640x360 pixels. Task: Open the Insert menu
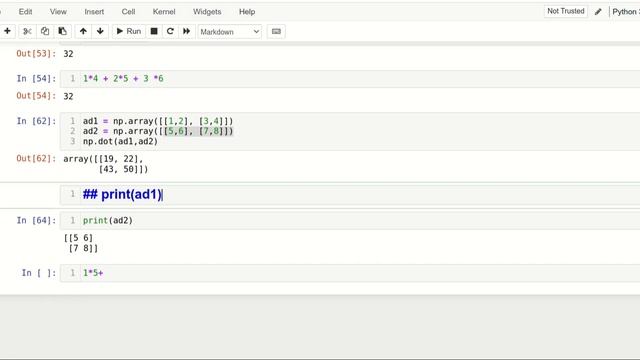point(94,12)
